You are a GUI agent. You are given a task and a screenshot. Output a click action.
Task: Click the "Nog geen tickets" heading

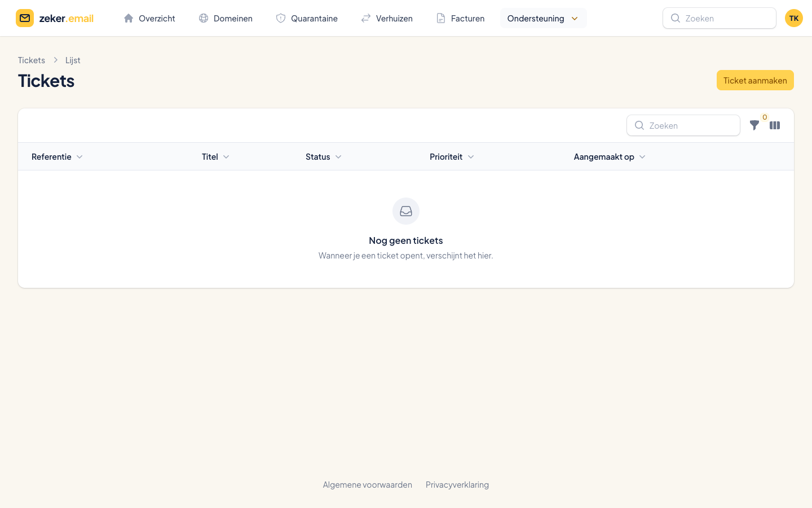pyautogui.click(x=406, y=240)
